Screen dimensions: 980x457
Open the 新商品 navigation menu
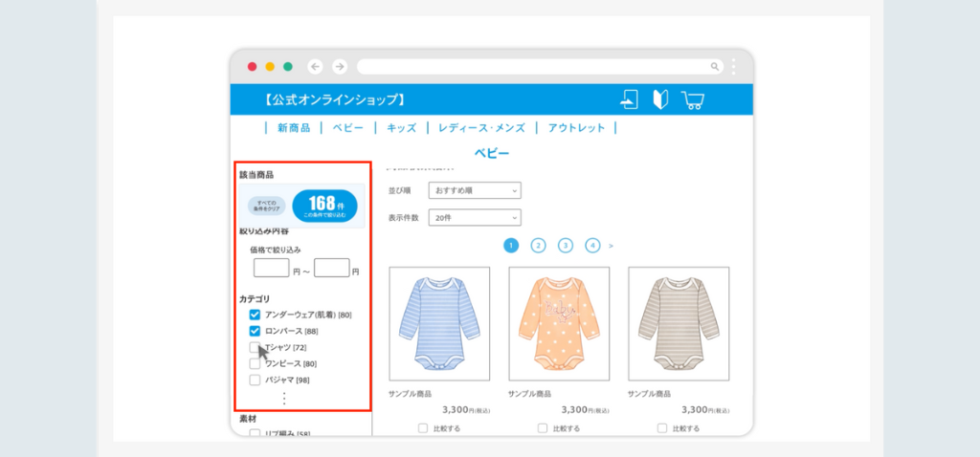[294, 128]
